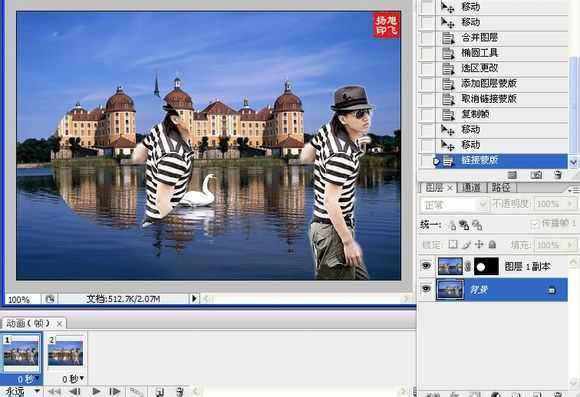Screen dimensions: 580x397
Task: Set history brush source box beside 椭圆工具
Action: point(427,53)
